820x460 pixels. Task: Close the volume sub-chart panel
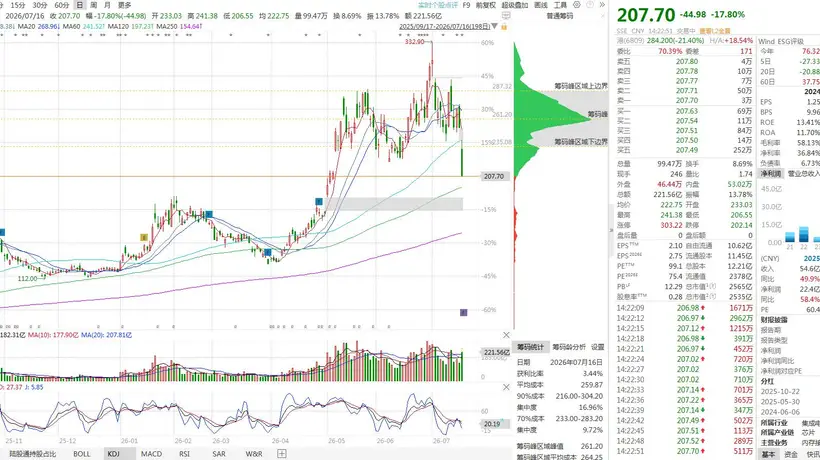[506, 335]
